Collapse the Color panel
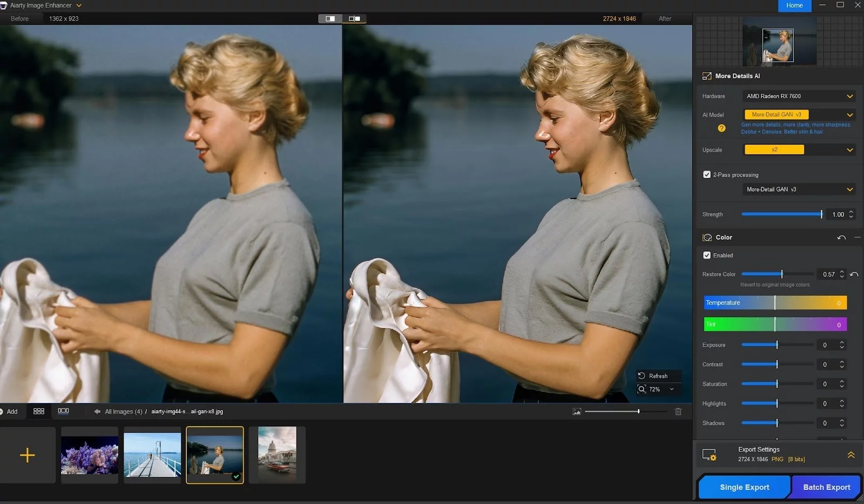Image resolution: width=864 pixels, height=504 pixels. [858, 237]
